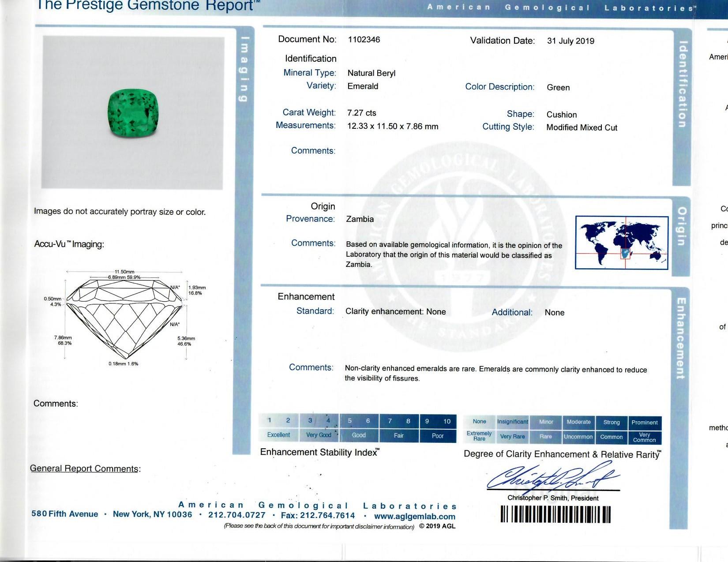Screen dimensions: 728x562
Task: Click the Moderate enhancement degree cell
Action: (579, 422)
